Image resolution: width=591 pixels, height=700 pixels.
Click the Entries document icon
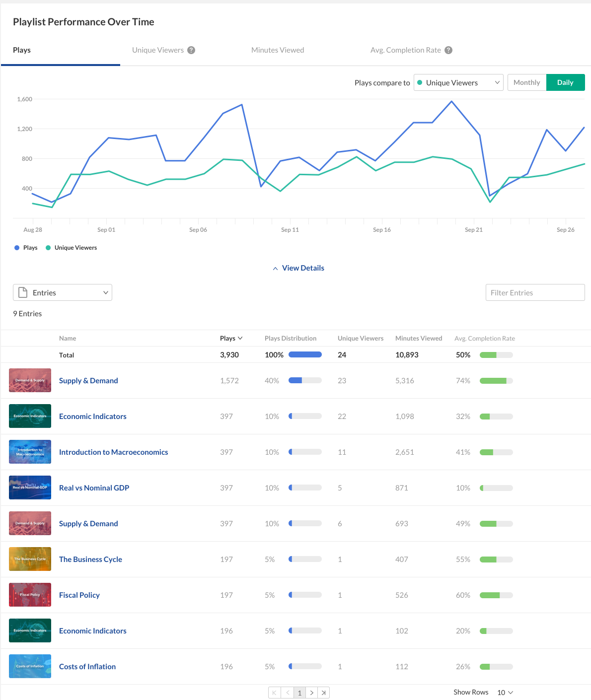coord(23,292)
